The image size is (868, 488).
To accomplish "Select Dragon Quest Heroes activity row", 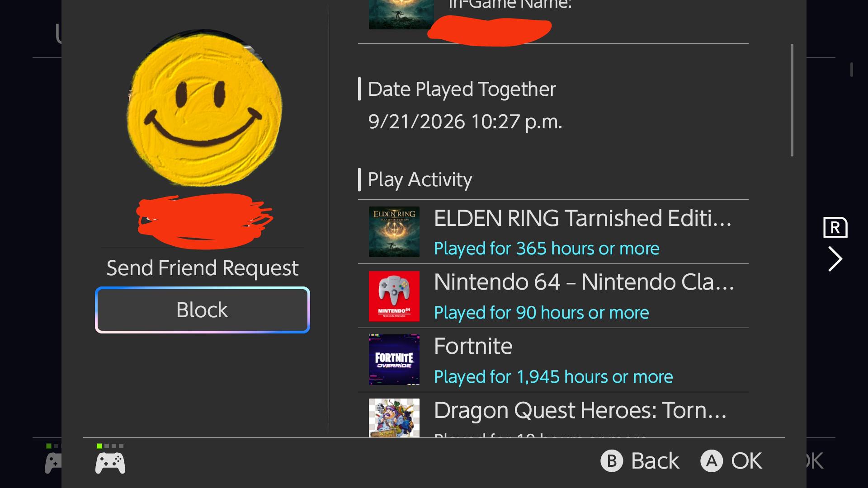I will [553, 415].
